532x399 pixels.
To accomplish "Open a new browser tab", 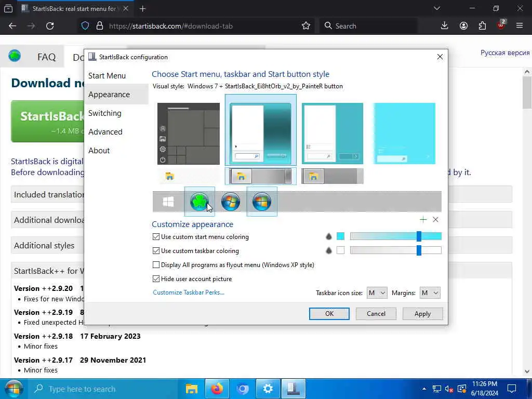I will click(x=142, y=9).
